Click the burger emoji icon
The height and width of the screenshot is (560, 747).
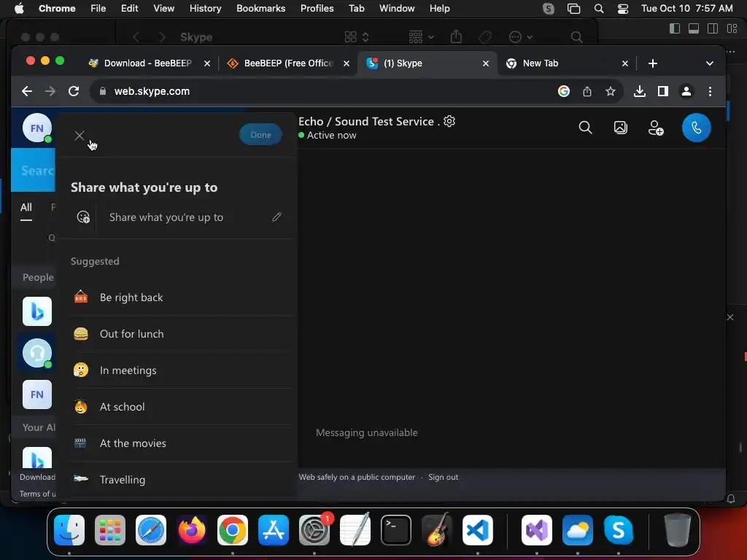tap(81, 334)
